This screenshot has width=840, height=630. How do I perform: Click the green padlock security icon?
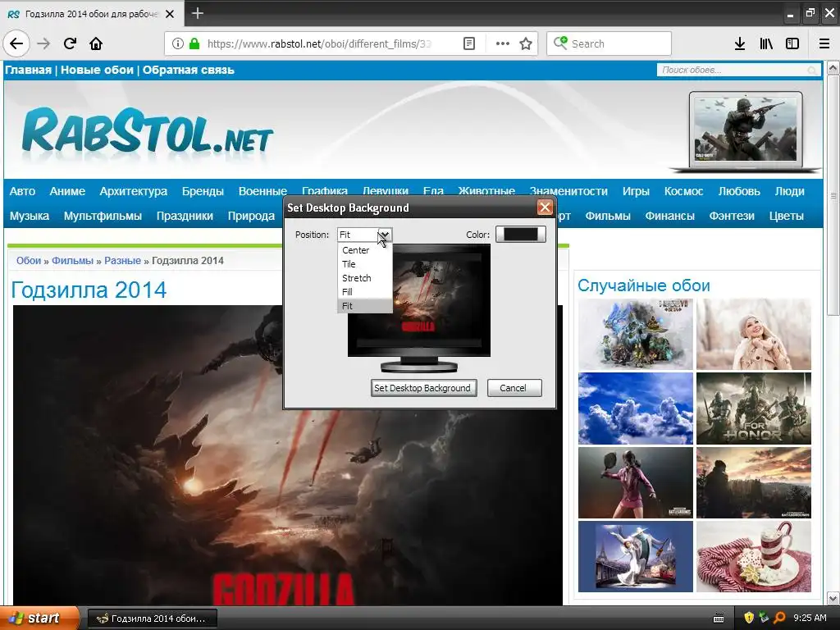[194, 43]
